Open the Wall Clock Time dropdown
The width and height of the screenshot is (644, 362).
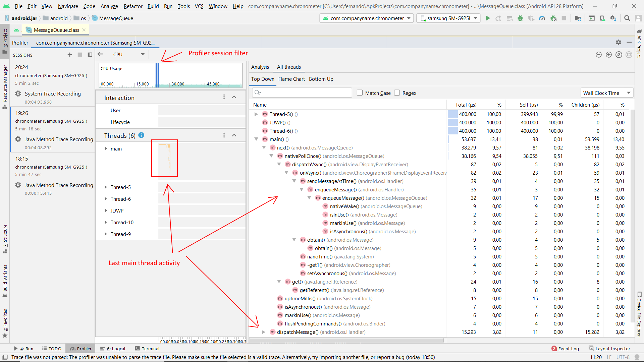tap(606, 93)
